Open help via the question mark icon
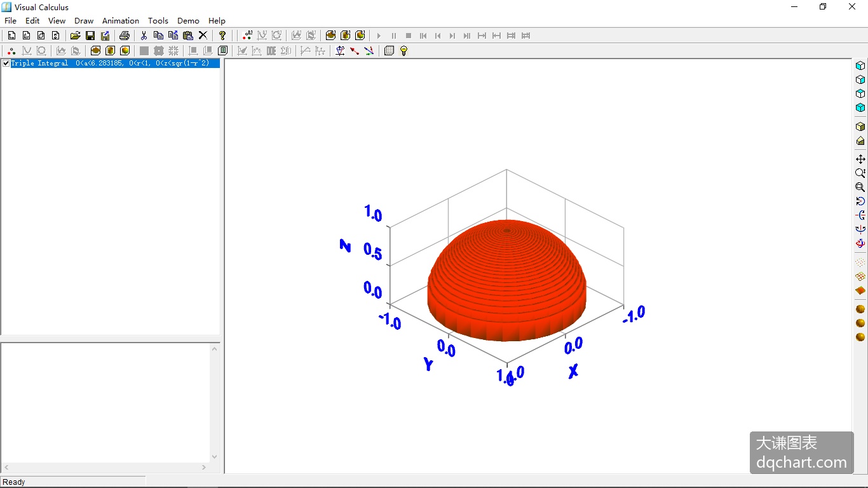Image resolution: width=868 pixels, height=488 pixels. click(x=222, y=36)
